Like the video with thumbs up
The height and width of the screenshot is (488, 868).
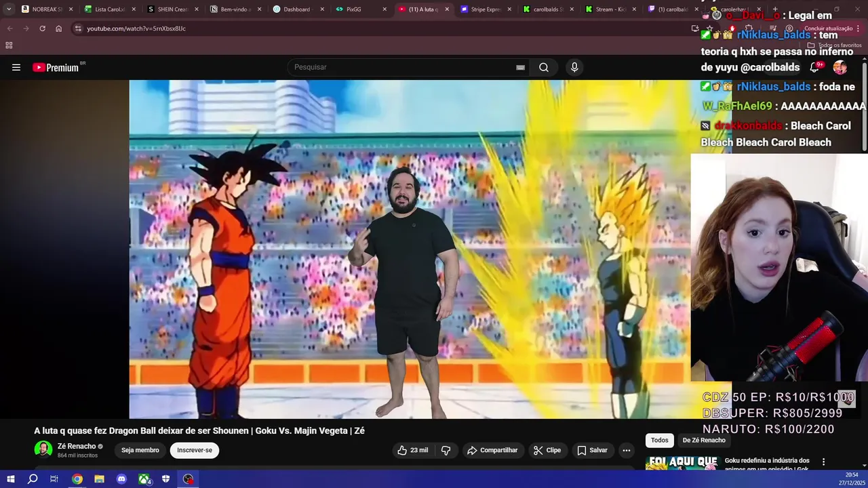click(412, 450)
